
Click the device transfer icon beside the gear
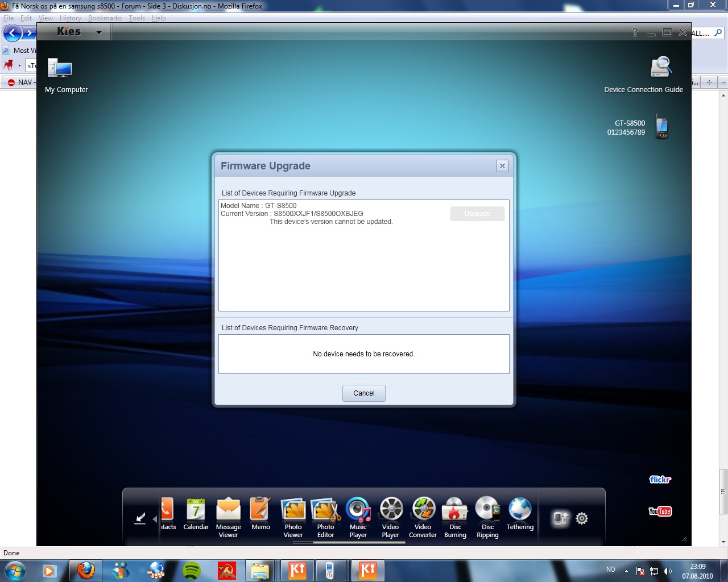click(x=560, y=518)
